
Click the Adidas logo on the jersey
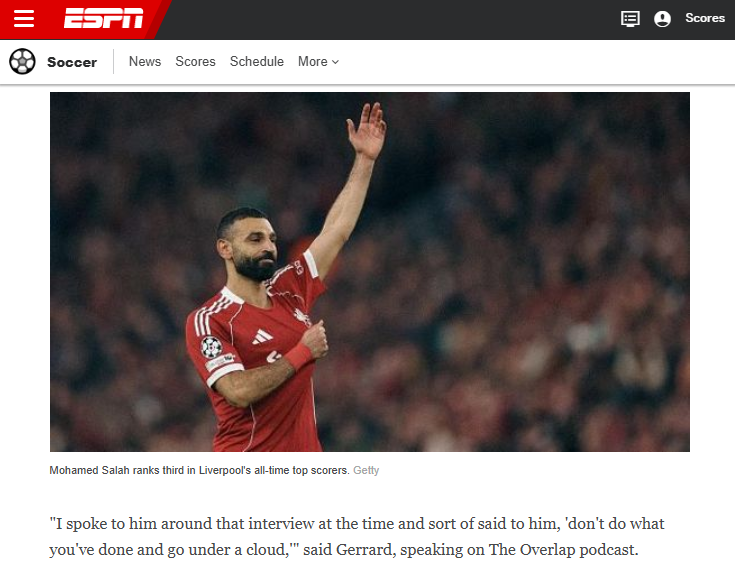tap(262, 336)
